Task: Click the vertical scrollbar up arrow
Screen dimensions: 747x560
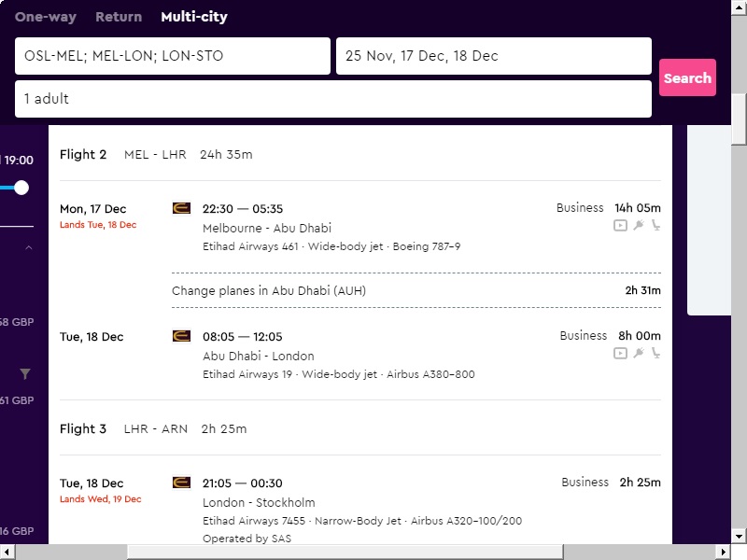Action: point(739,7)
